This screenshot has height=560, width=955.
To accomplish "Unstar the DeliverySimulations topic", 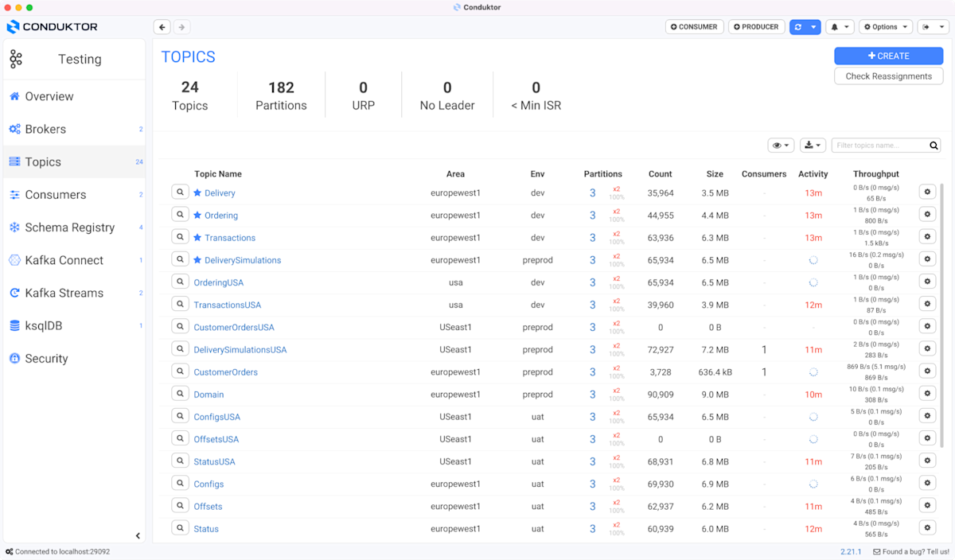I will click(198, 259).
